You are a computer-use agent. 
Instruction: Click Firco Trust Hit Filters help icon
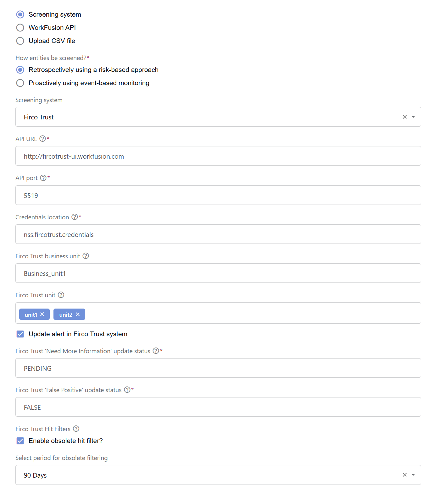tap(76, 429)
